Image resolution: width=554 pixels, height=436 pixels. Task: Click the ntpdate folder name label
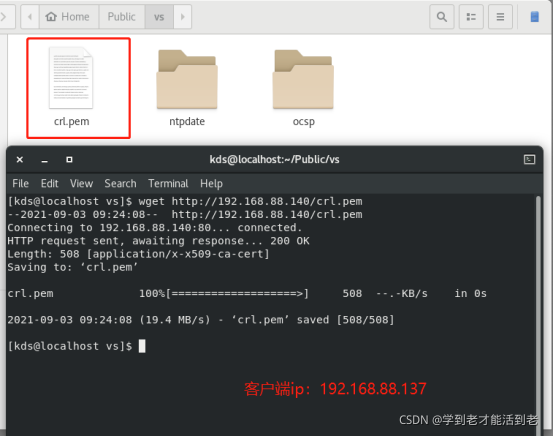point(187,122)
